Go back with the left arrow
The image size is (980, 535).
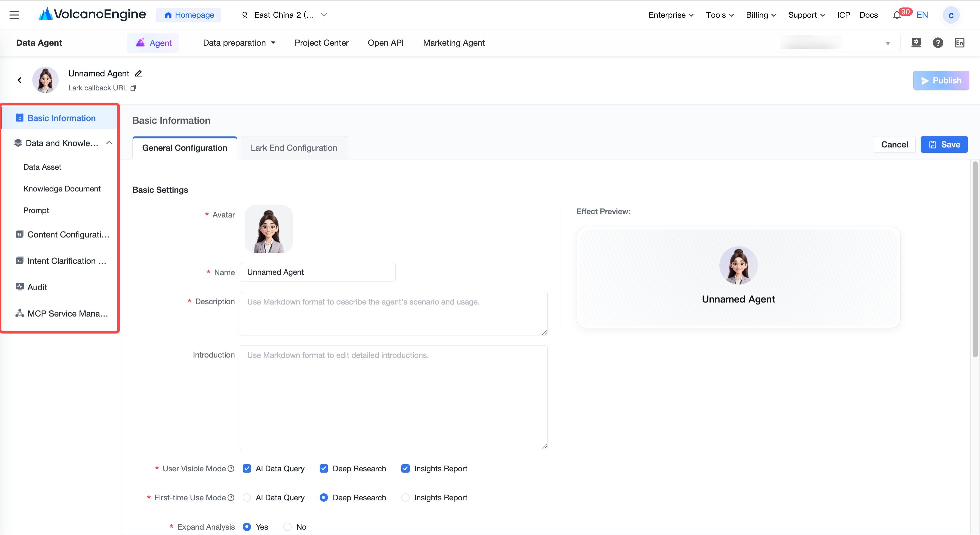(x=19, y=80)
